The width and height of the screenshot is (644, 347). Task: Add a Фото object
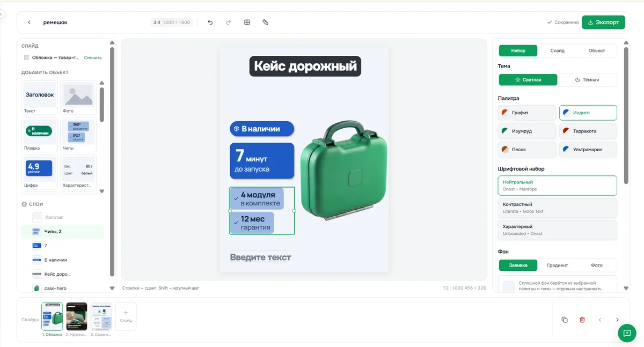point(78,98)
